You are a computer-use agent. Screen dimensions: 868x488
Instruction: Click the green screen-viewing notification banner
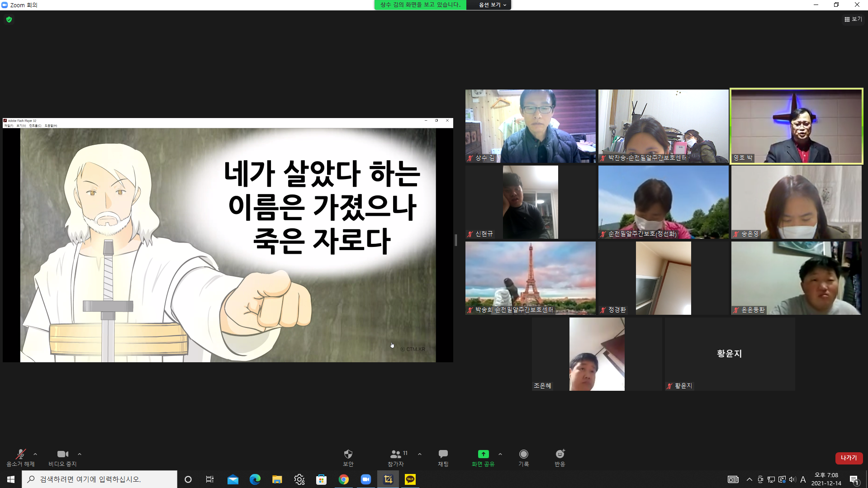coord(420,5)
